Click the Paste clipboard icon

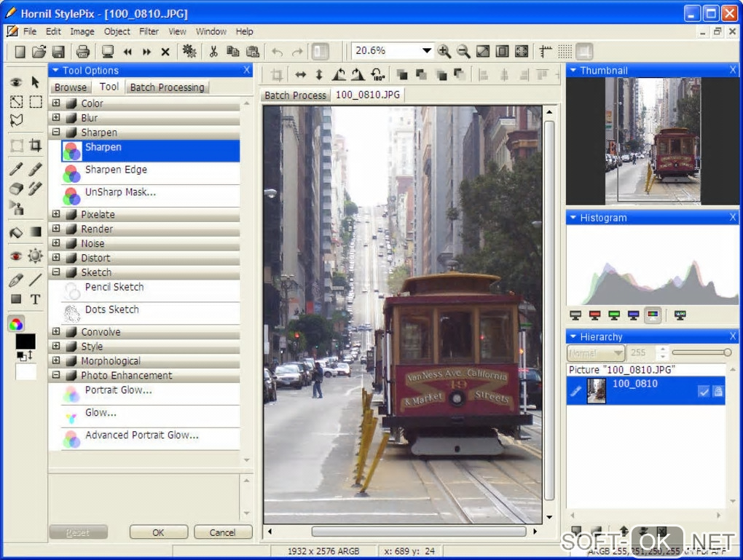[253, 51]
